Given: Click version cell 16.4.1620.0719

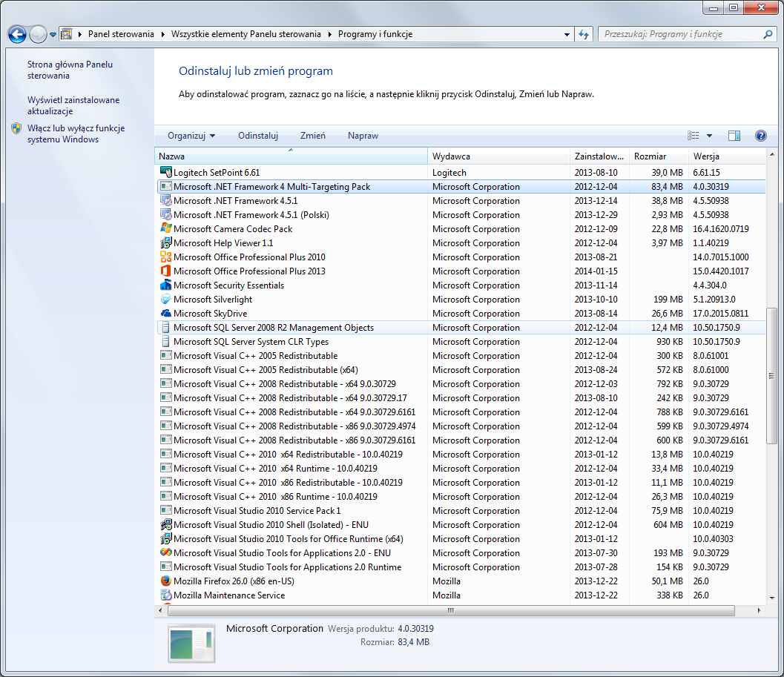Looking at the screenshot, I should 721,229.
